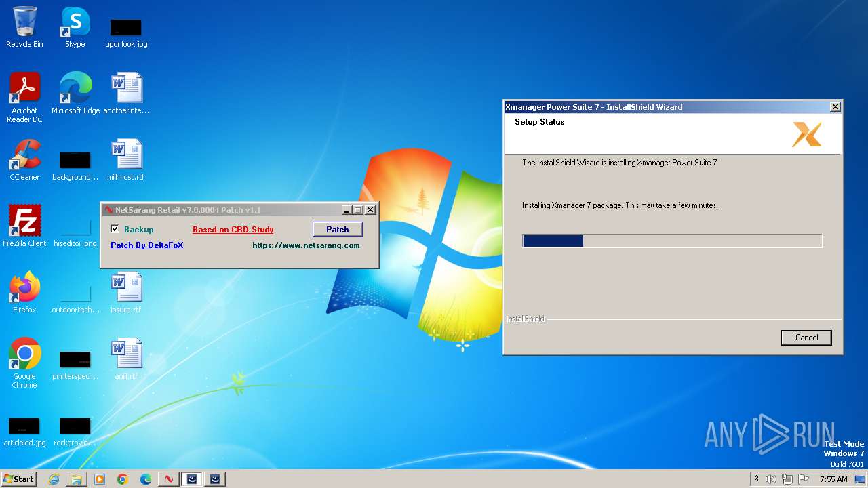Switch to NetSarang patch taskbar button
The image size is (868, 488).
click(169, 479)
